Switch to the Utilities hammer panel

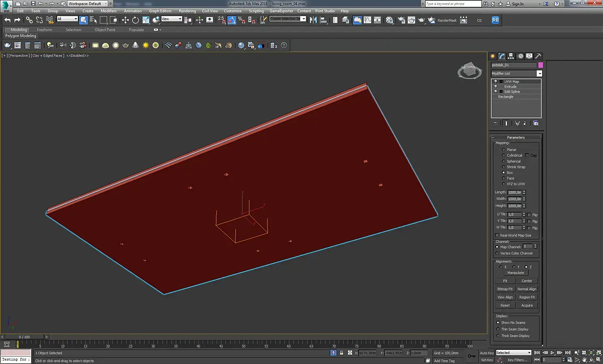tap(538, 56)
